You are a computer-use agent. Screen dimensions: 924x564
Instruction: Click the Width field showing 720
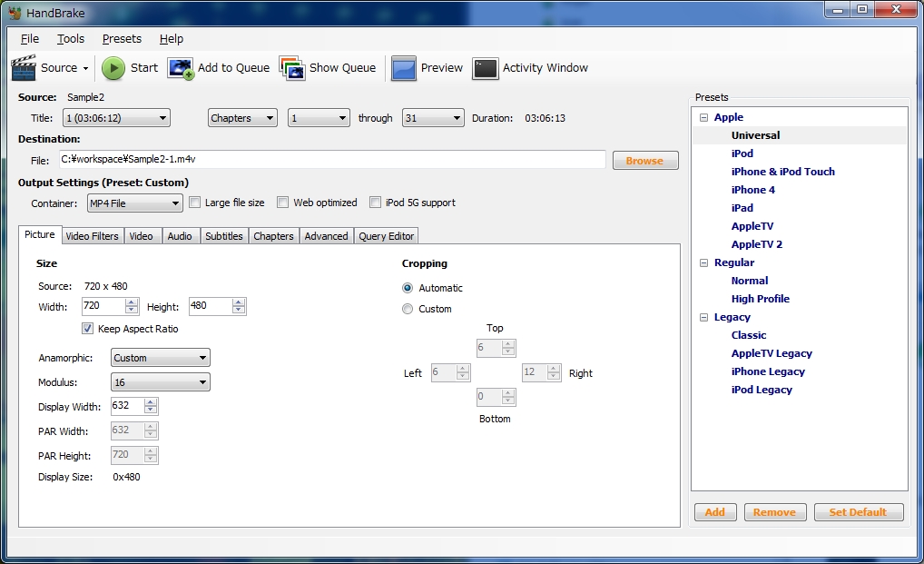pos(103,306)
